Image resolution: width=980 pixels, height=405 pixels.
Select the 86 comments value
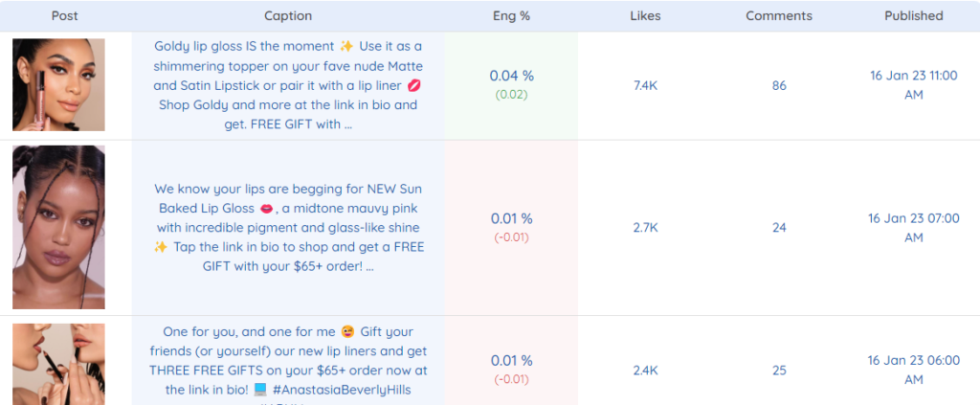point(779,85)
